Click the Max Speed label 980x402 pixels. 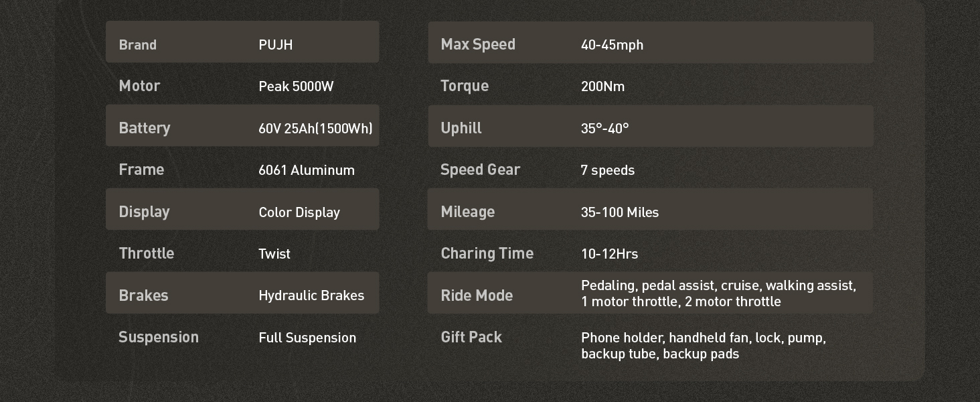click(x=478, y=45)
